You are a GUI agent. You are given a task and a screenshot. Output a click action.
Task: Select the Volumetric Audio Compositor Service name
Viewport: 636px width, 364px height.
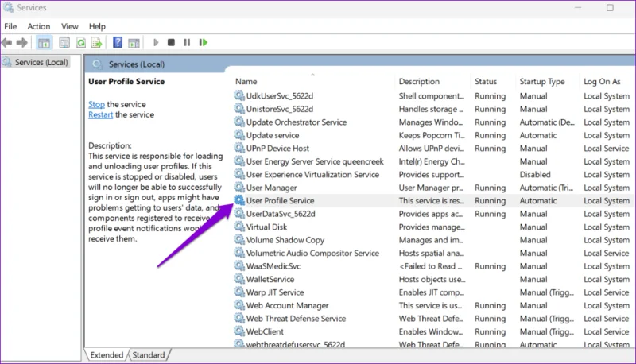tap(312, 253)
